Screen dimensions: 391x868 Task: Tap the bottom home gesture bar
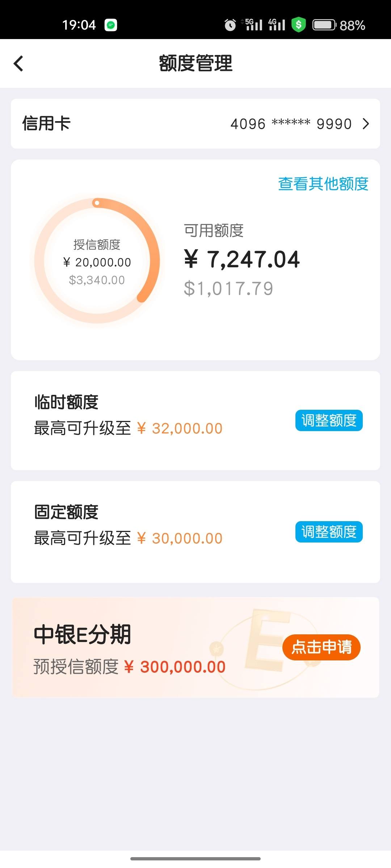point(195,859)
